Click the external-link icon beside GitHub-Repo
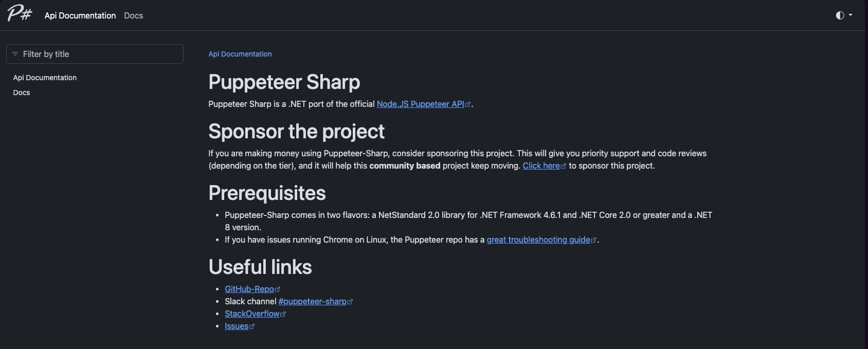 point(277,288)
